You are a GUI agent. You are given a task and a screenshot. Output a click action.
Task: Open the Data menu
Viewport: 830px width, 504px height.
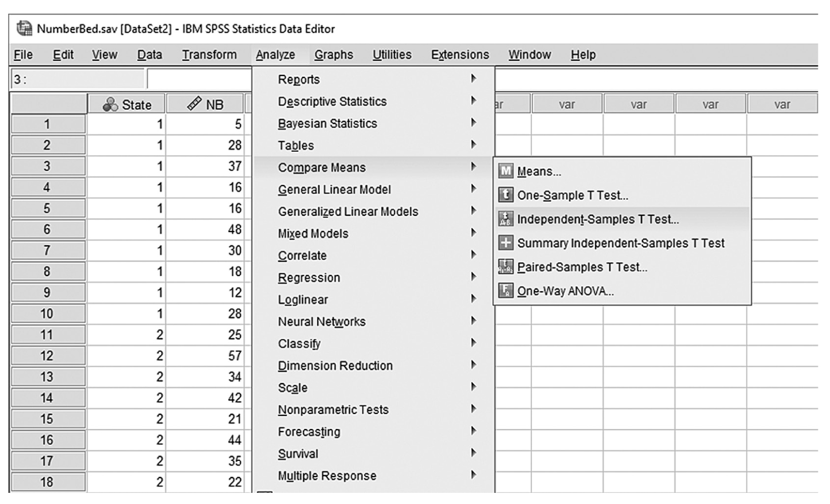[150, 55]
